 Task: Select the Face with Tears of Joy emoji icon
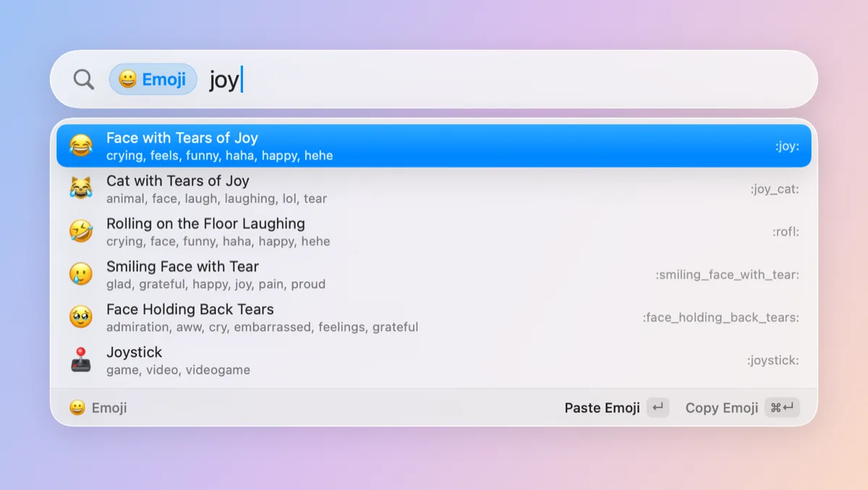(81, 146)
